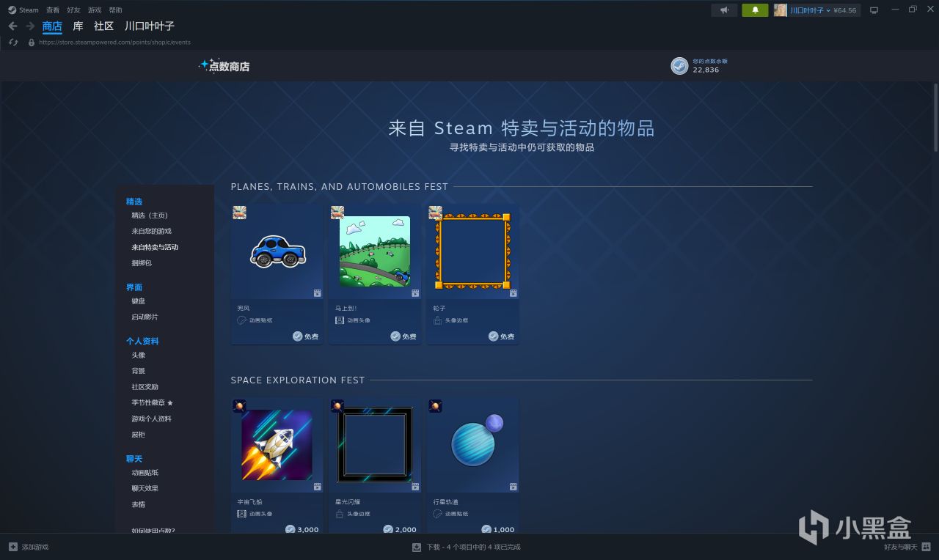Click the rocket 宇宙飞船 thumbnail

coord(277,445)
